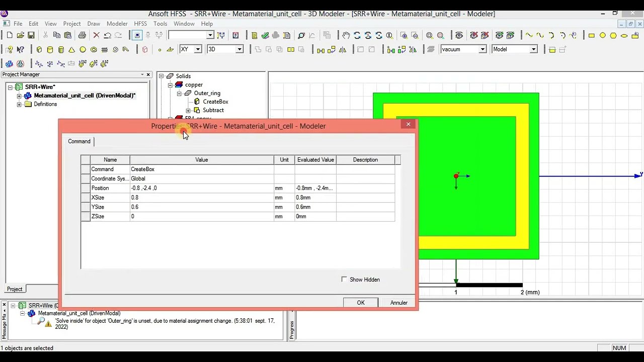Expand the Subtract operation node

(x=188, y=111)
